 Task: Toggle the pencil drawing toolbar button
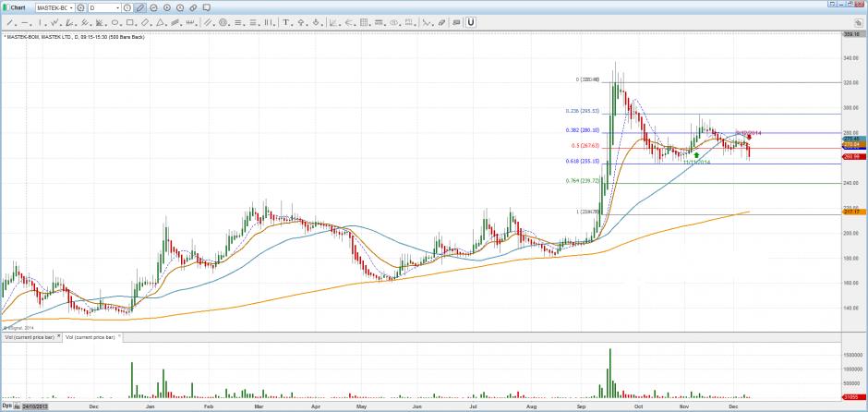point(140,7)
